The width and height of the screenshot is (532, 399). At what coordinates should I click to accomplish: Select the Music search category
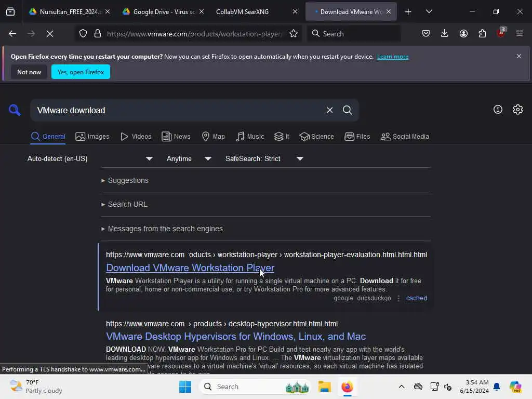(250, 137)
